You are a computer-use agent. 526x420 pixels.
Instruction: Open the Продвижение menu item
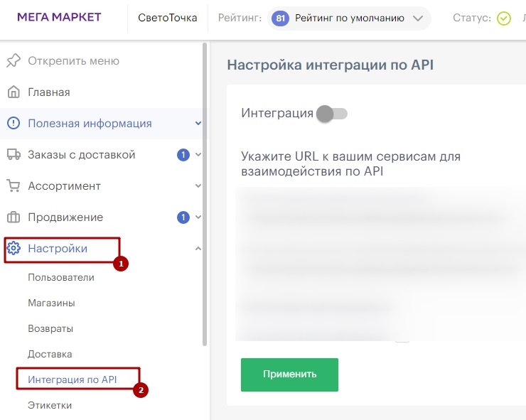65,217
